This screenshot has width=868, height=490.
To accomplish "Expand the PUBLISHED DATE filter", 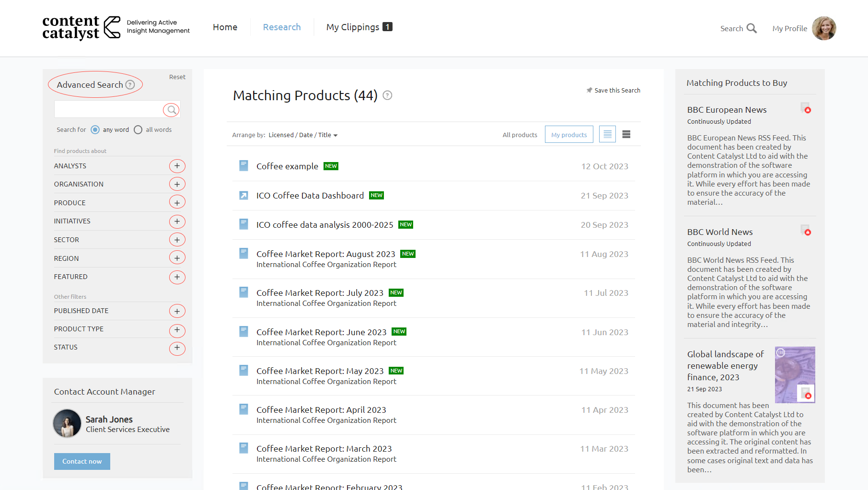I will point(177,311).
